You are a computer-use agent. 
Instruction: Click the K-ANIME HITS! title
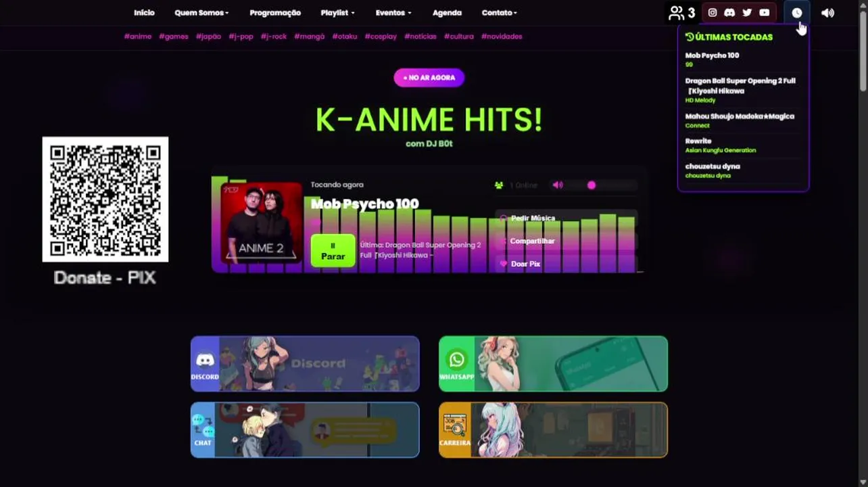429,120
